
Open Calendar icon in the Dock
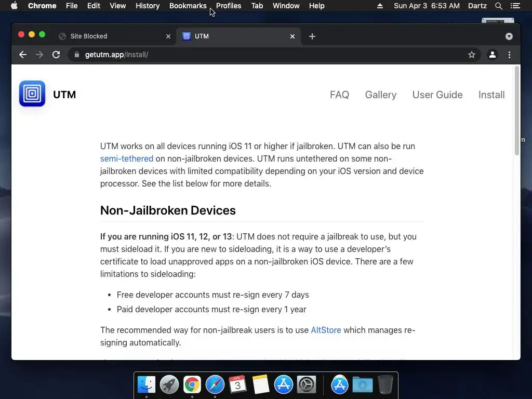[x=237, y=385]
